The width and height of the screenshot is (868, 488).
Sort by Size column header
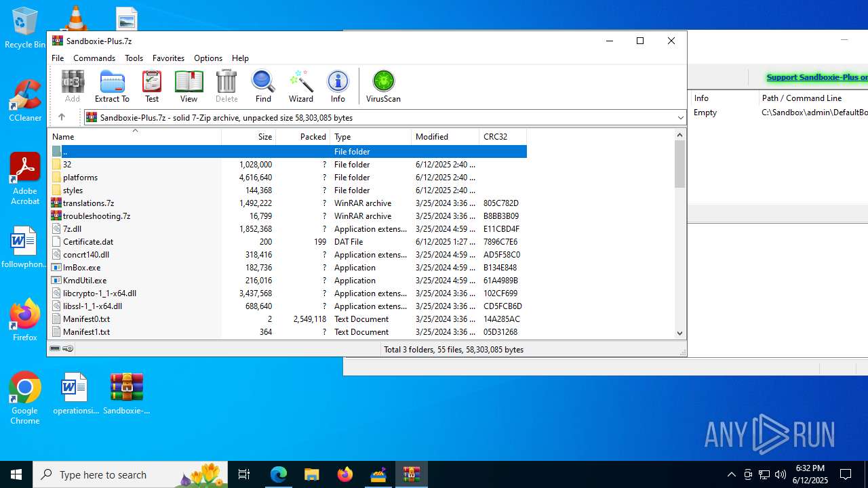(249, 136)
